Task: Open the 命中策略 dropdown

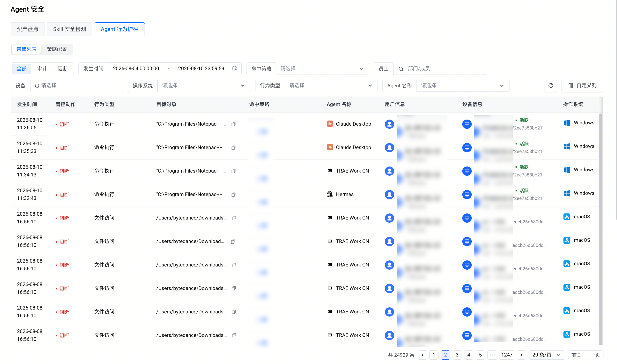Action: (322, 69)
